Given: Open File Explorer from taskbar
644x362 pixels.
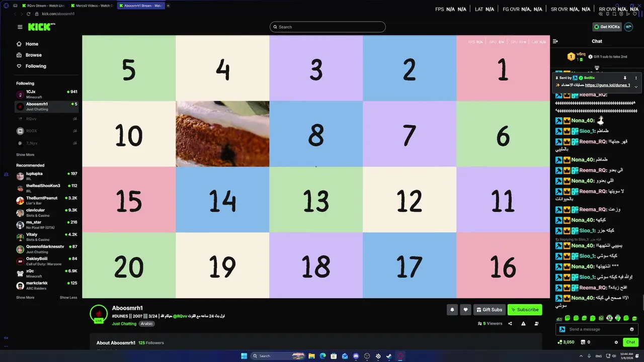Looking at the screenshot, I should [311, 356].
